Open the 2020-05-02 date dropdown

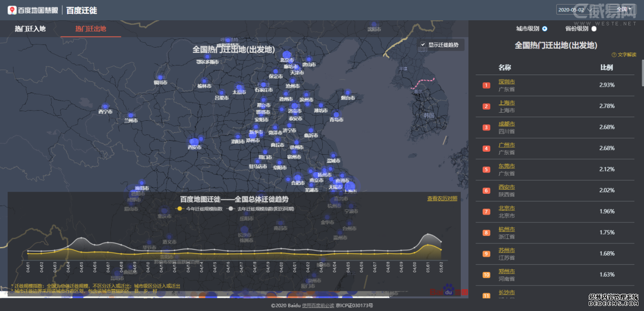pyautogui.click(x=574, y=10)
